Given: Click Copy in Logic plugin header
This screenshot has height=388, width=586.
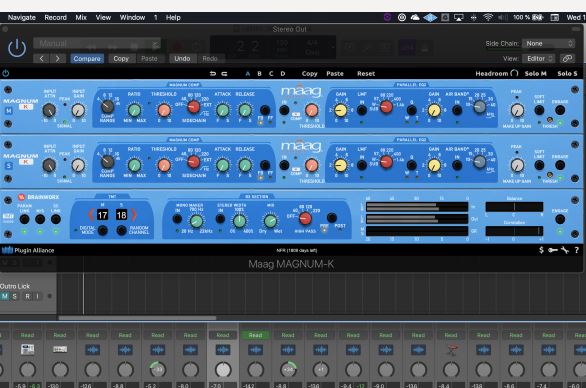Looking at the screenshot, I should [x=121, y=58].
